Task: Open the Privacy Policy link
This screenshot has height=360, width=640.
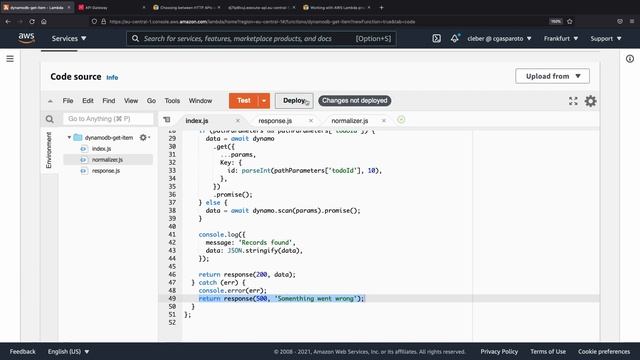Action: (499, 351)
